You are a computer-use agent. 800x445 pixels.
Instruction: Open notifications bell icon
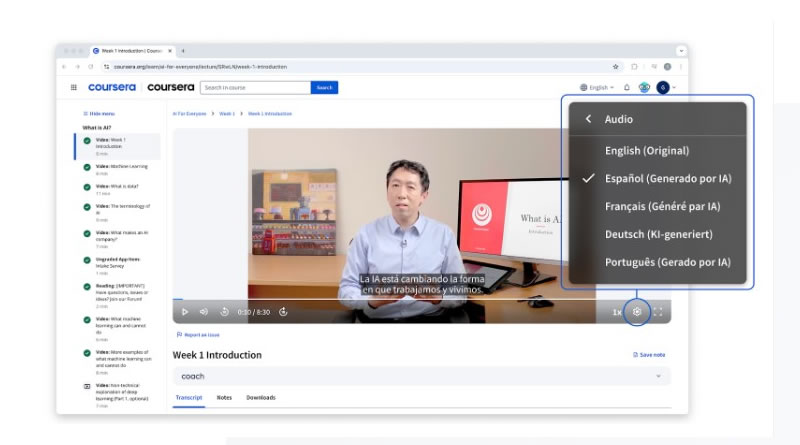pos(627,87)
